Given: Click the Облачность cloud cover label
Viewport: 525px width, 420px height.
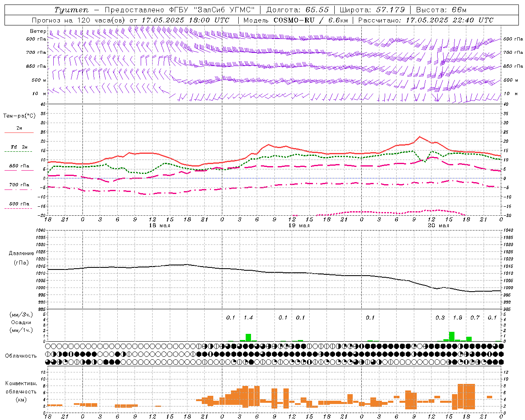Looking at the screenshot, I should click(21, 356).
